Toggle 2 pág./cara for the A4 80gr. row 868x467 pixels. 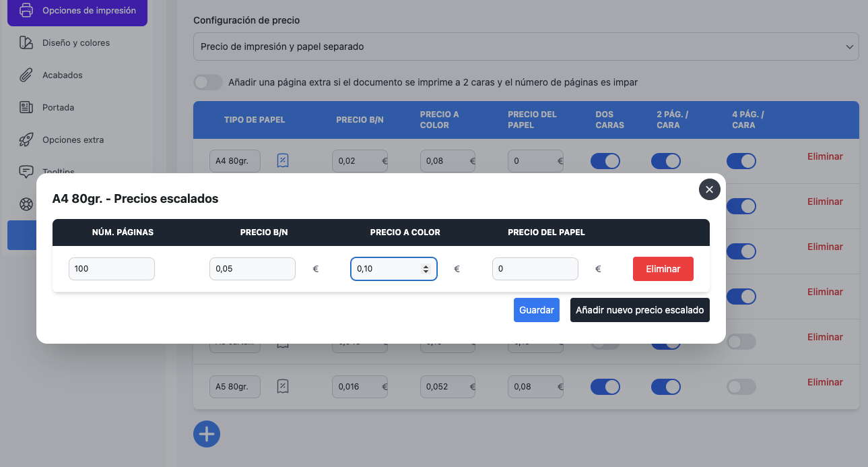click(x=666, y=161)
